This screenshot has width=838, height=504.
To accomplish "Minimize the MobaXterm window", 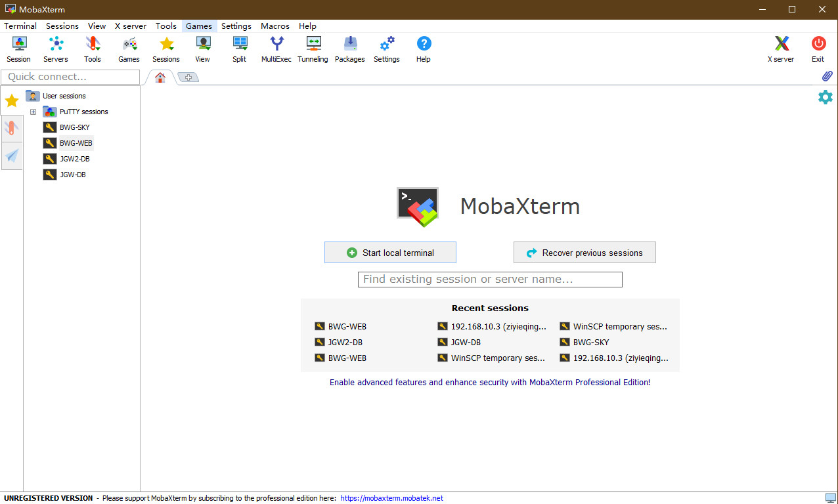I will [x=762, y=9].
